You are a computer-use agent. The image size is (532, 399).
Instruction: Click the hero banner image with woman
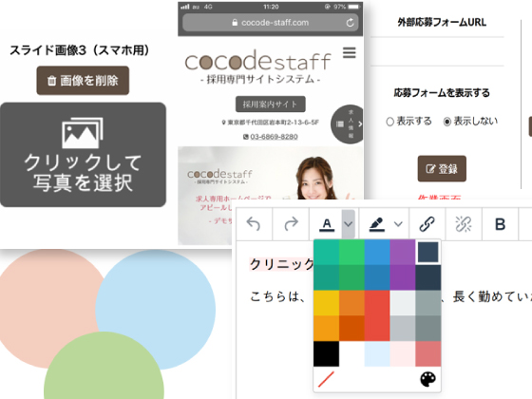[x=271, y=173]
